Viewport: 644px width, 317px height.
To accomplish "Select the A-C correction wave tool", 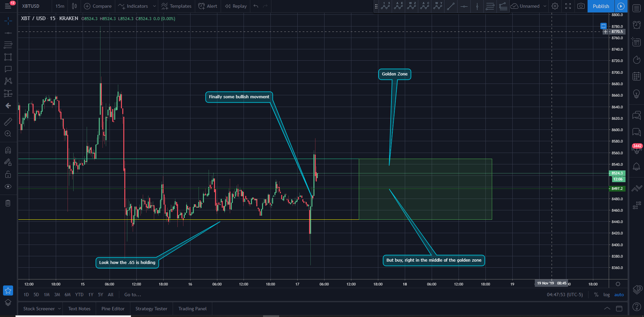I will pyautogui.click(x=425, y=6).
